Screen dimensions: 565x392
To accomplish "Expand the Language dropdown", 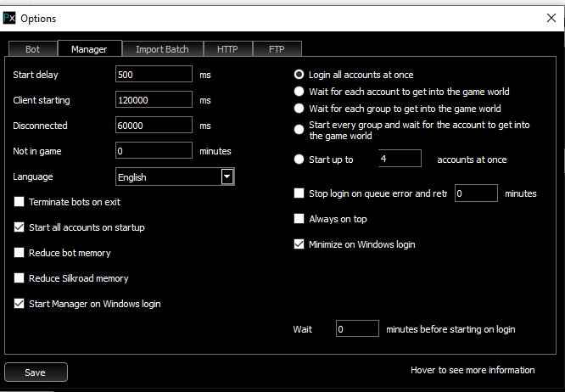I will [x=227, y=176].
